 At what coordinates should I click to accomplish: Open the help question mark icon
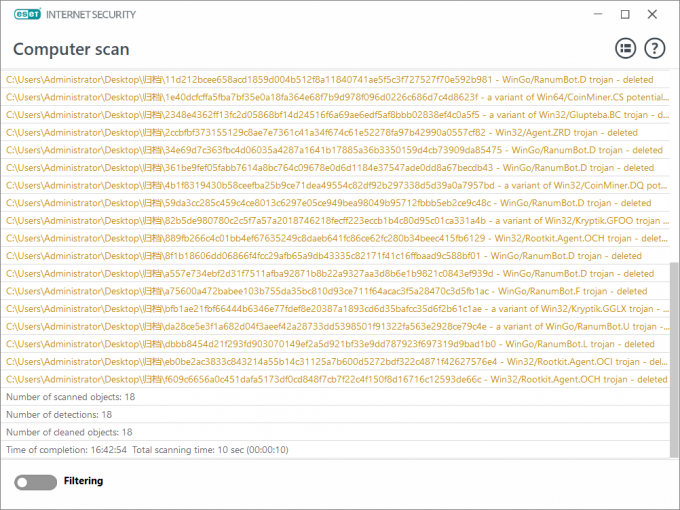coord(654,48)
